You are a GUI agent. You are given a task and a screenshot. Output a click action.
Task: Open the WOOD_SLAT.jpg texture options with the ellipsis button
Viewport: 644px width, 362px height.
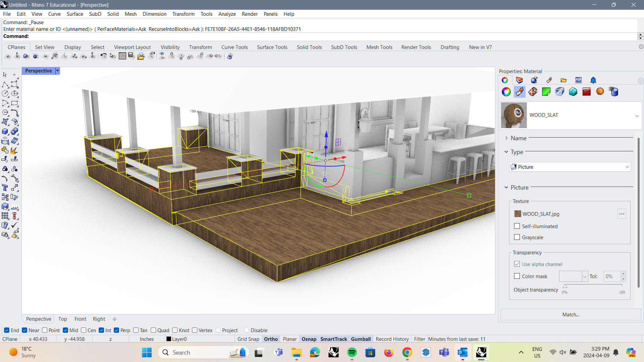pyautogui.click(x=622, y=214)
